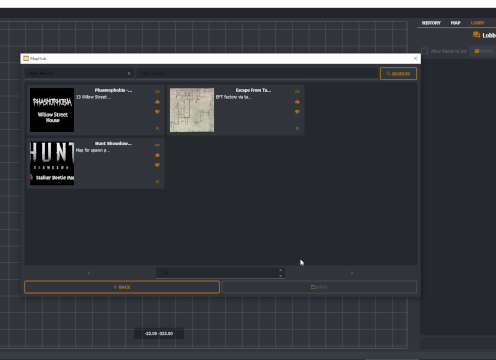Close the MapHub dialog
Viewport: 496px width, 360px height.
click(x=415, y=58)
